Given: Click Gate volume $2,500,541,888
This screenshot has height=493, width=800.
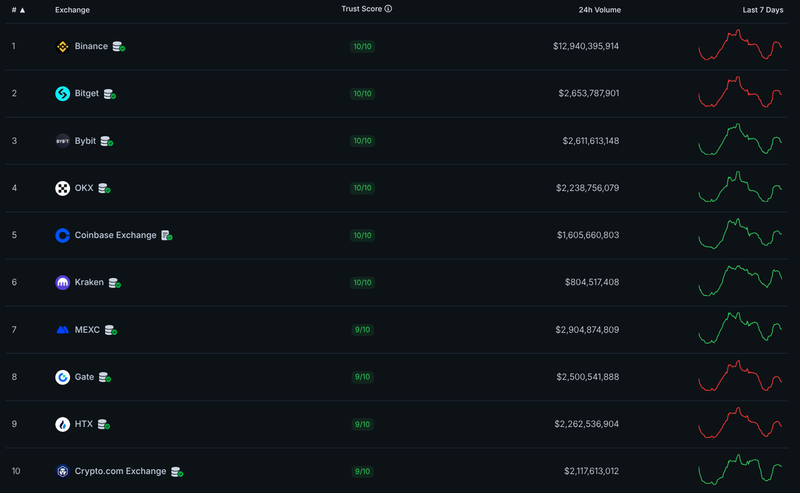Looking at the screenshot, I should pos(588,377).
